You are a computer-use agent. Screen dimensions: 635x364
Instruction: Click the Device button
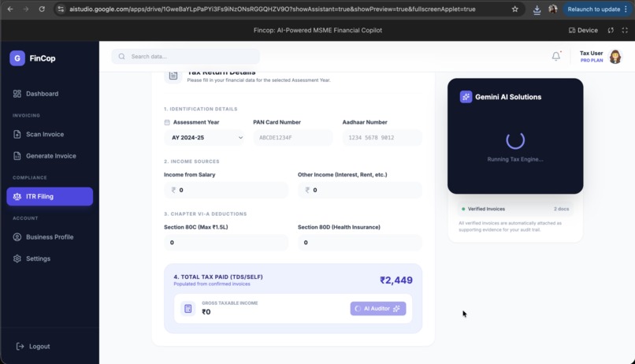pos(583,31)
